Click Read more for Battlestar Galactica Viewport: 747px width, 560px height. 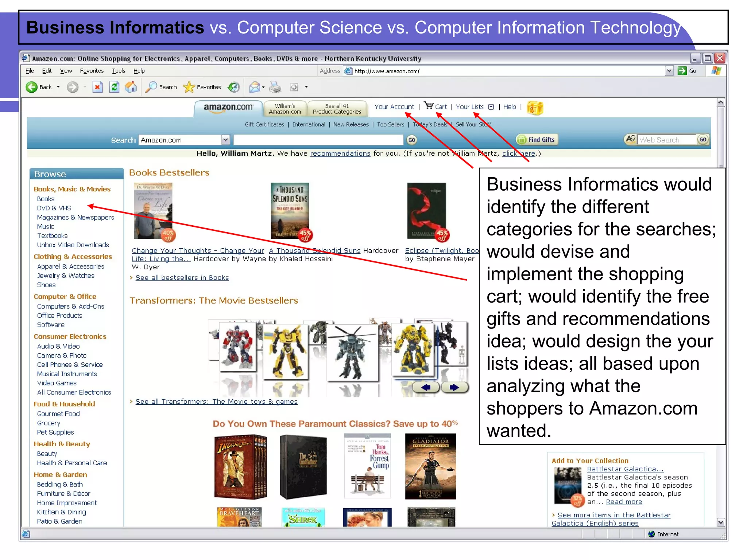click(624, 502)
